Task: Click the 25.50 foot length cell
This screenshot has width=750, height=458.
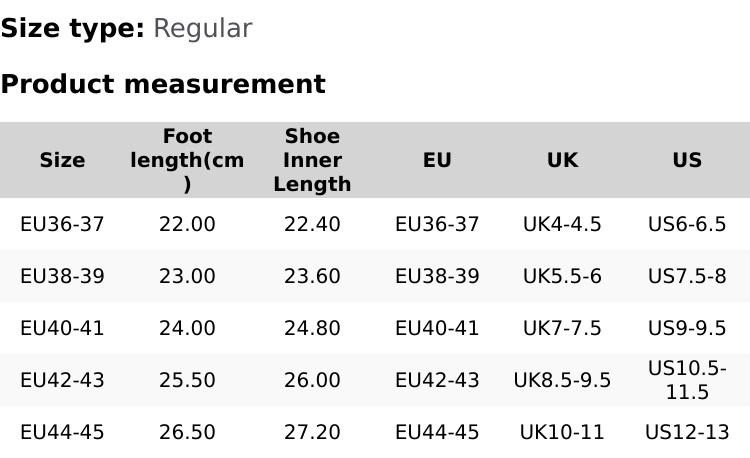Action: point(187,380)
